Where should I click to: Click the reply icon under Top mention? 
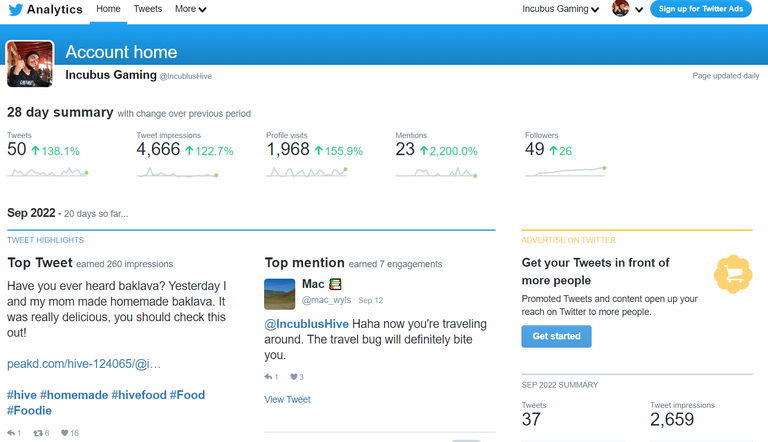[x=268, y=377]
